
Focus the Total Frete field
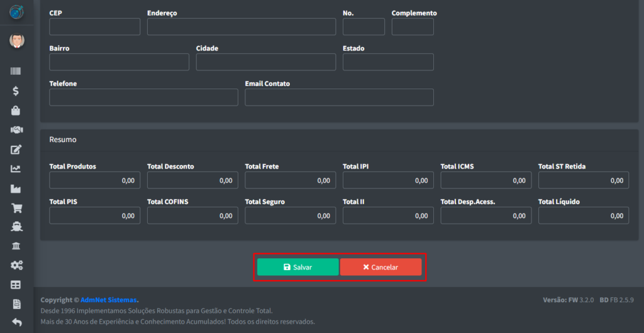click(x=290, y=180)
